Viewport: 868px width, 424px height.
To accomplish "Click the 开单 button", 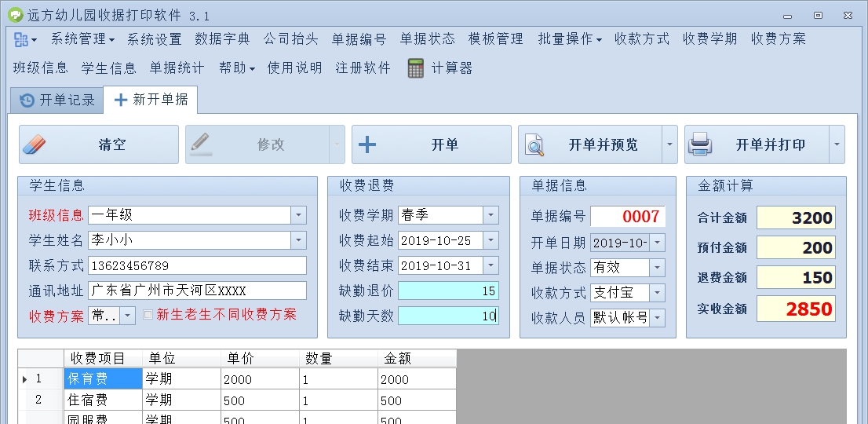I will click(431, 144).
